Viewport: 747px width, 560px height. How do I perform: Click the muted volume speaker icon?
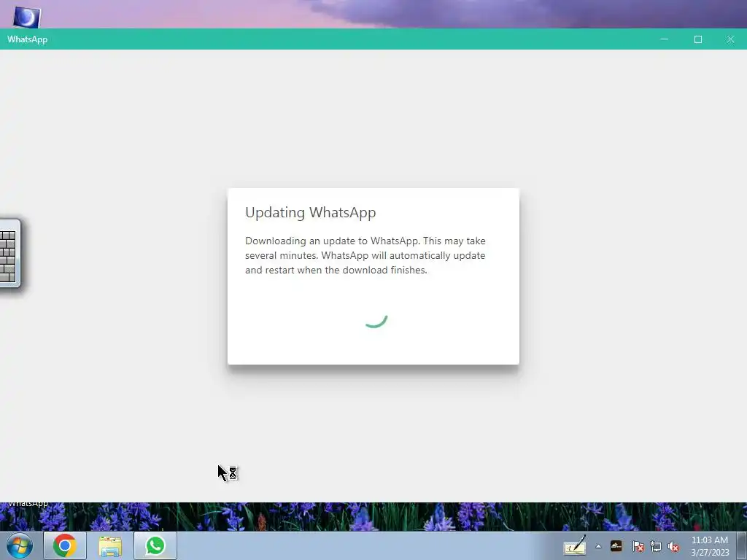pyautogui.click(x=673, y=546)
